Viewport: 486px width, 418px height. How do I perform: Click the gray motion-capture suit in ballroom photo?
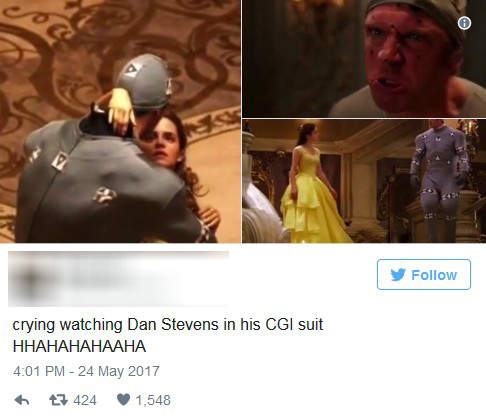[x=438, y=177]
